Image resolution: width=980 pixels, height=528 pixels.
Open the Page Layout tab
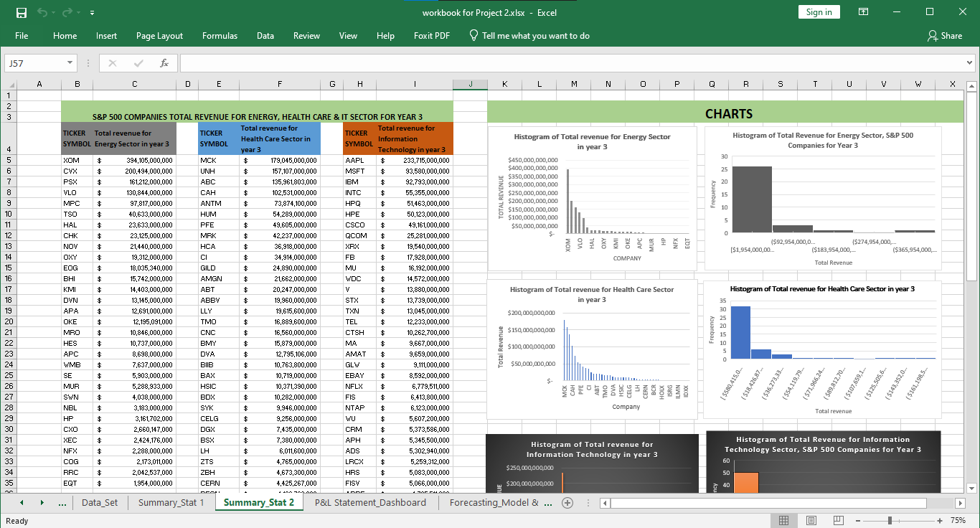pyautogui.click(x=159, y=36)
